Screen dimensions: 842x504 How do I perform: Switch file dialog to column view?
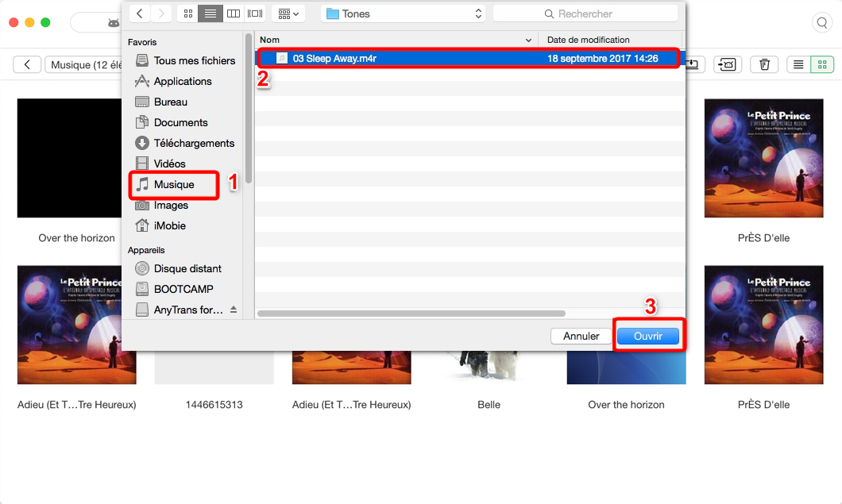click(233, 13)
